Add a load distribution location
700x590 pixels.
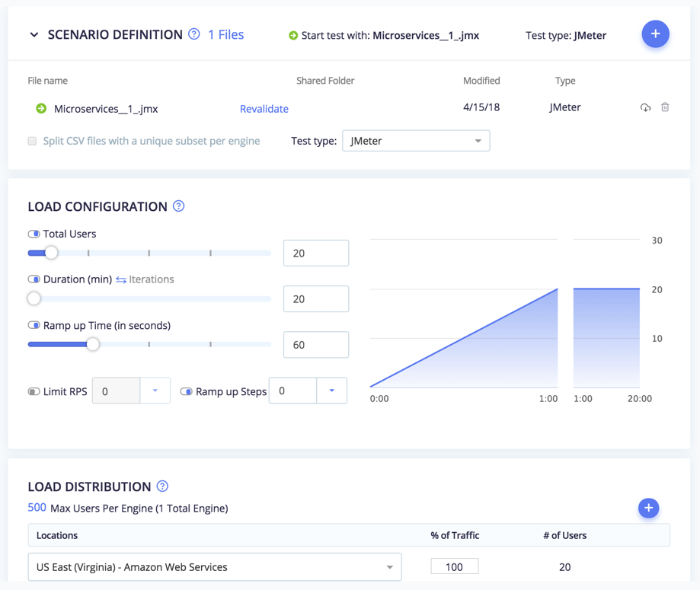point(648,508)
